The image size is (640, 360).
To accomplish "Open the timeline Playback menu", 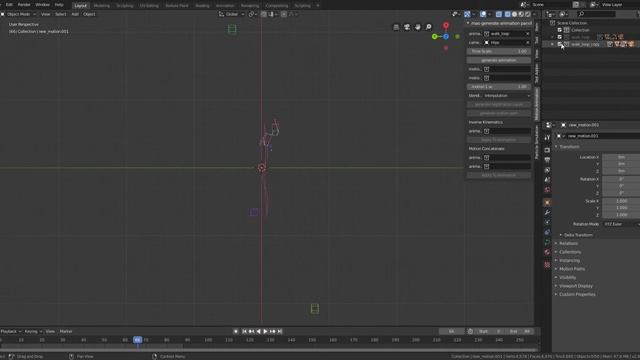I will click(11, 331).
